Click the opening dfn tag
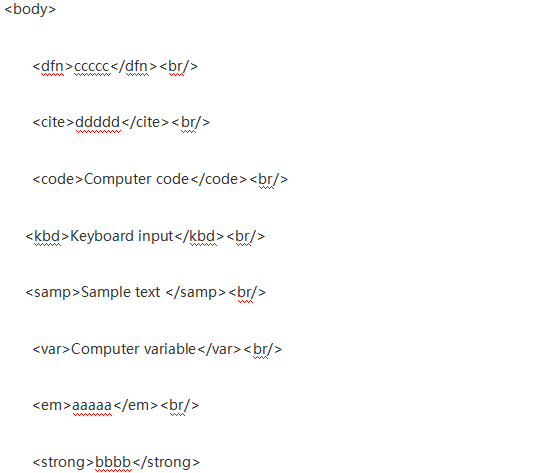 point(53,66)
